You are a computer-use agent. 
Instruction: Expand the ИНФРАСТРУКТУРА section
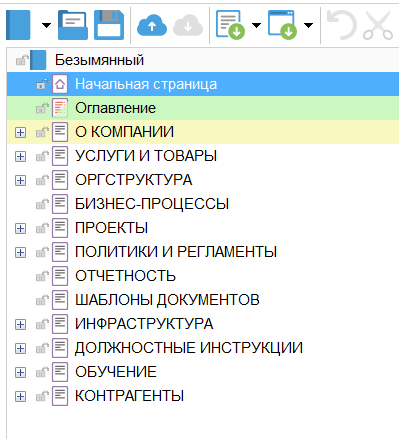click(x=20, y=324)
